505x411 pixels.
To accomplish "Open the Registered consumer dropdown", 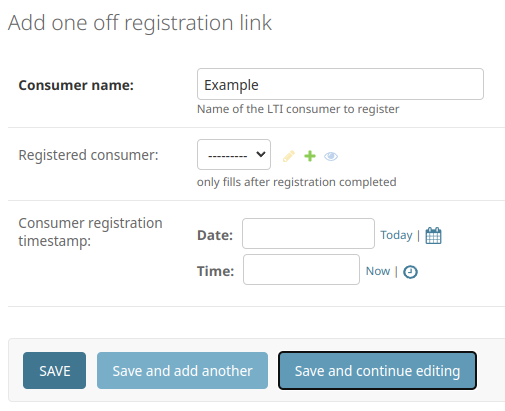I will [x=234, y=155].
